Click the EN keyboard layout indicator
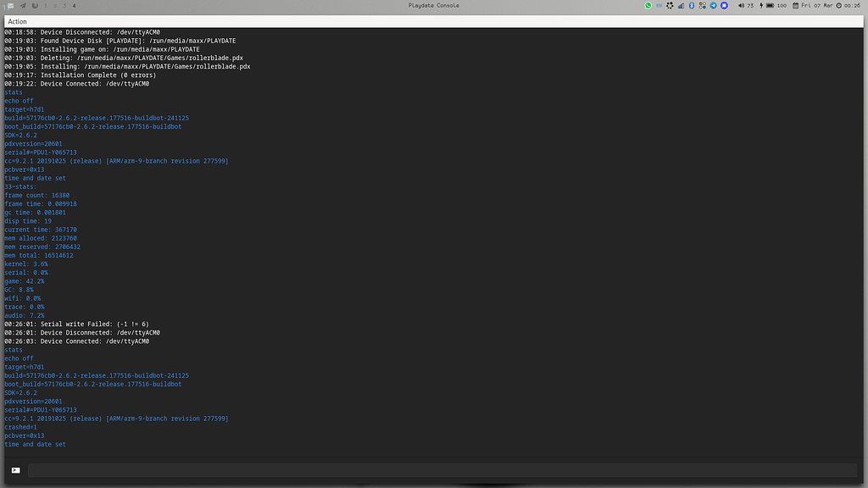 pos(659,6)
